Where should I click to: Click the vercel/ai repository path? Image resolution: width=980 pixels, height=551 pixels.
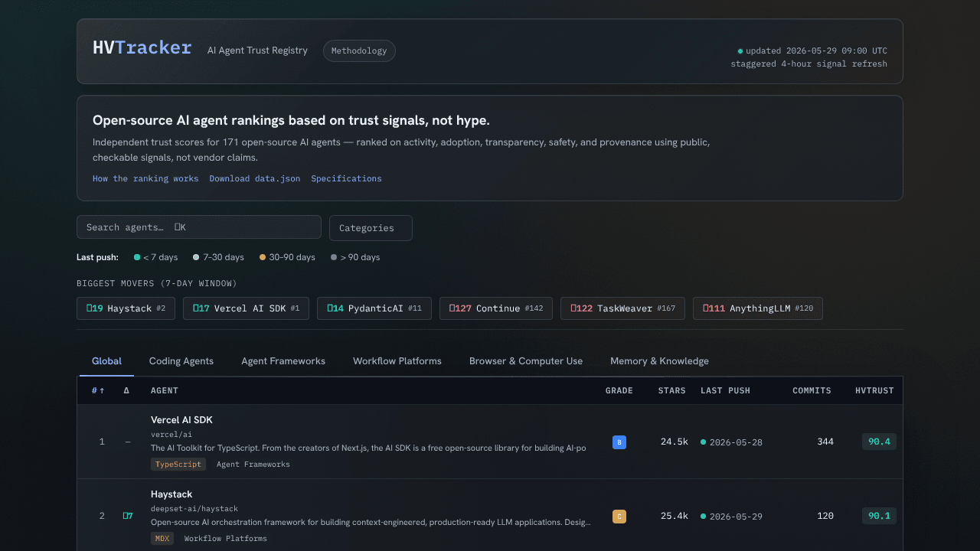click(171, 435)
